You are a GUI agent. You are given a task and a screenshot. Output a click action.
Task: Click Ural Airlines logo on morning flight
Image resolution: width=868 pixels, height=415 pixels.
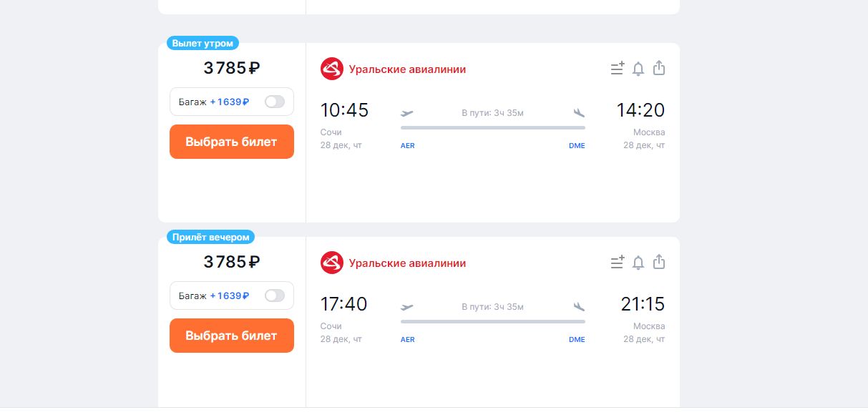tap(332, 69)
